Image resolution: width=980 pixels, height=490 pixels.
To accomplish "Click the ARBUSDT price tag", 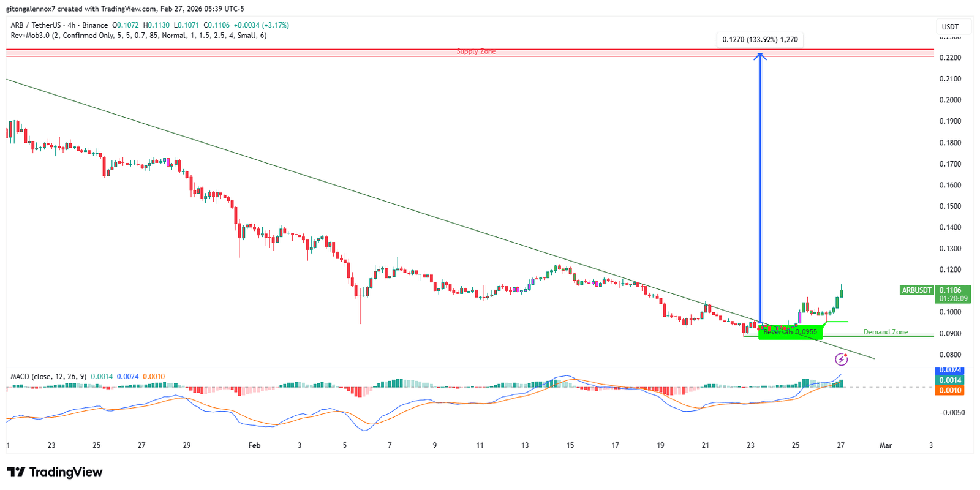I will tap(916, 290).
